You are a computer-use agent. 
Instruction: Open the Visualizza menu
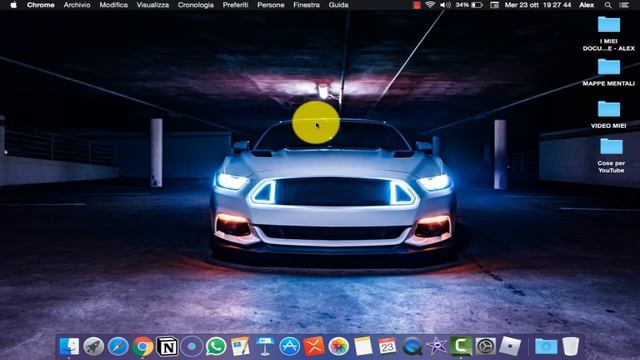(x=153, y=5)
